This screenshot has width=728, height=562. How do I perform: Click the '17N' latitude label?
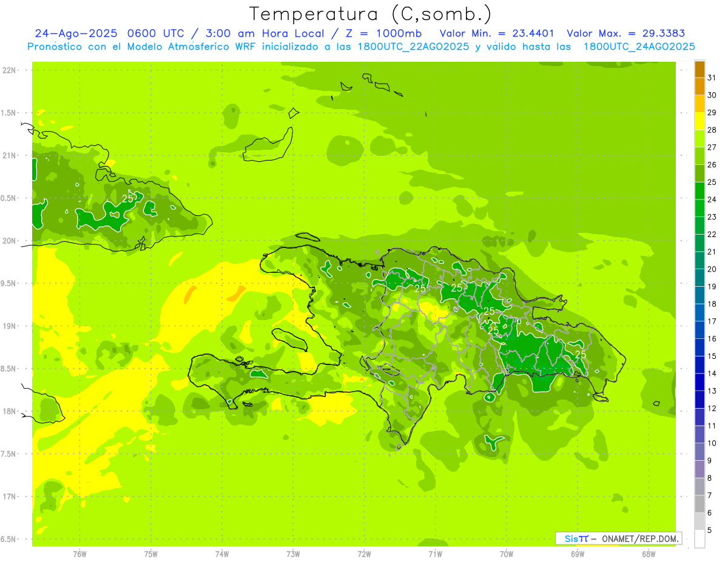coord(10,497)
